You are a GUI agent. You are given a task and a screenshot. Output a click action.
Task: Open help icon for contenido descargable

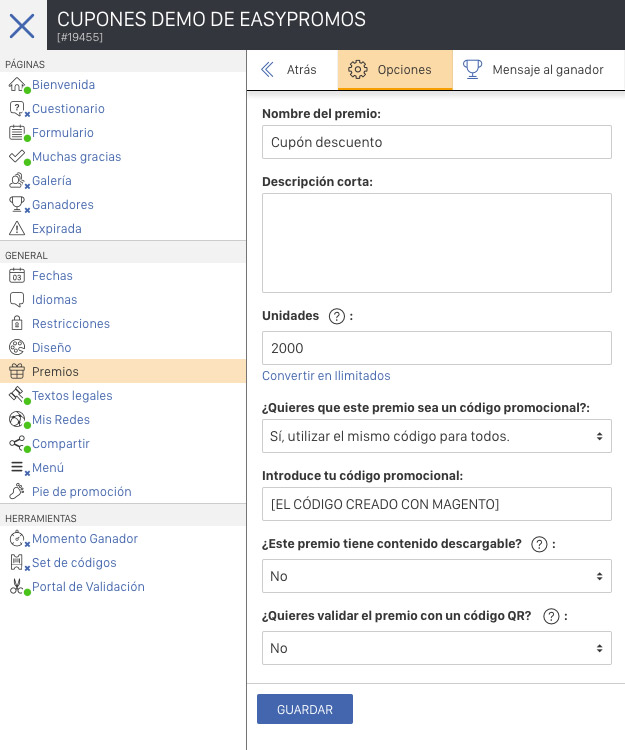539,544
